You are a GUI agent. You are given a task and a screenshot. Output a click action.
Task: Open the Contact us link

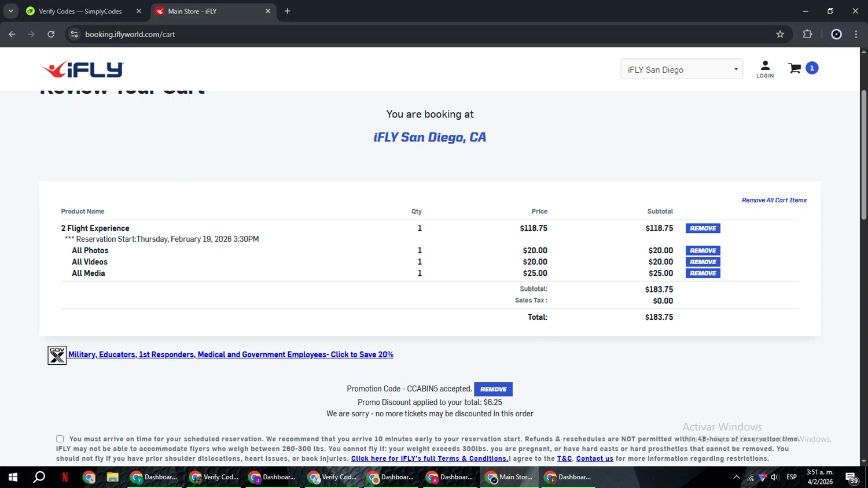click(x=594, y=459)
